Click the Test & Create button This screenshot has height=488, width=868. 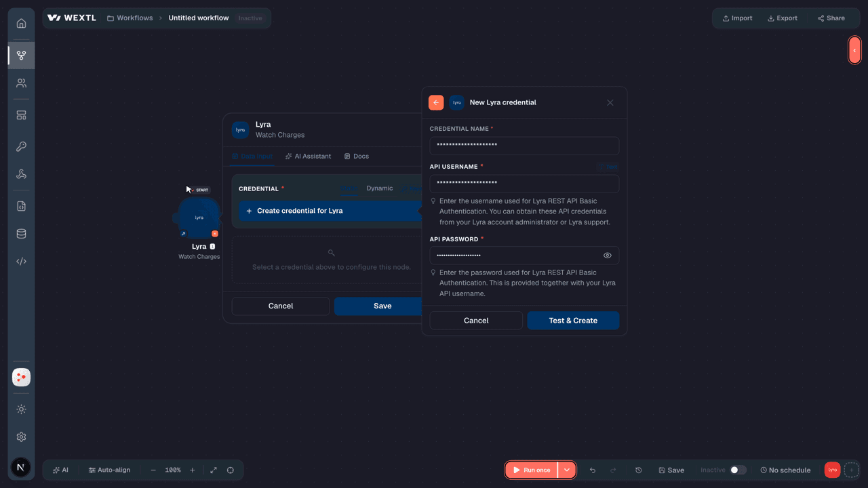573,321
